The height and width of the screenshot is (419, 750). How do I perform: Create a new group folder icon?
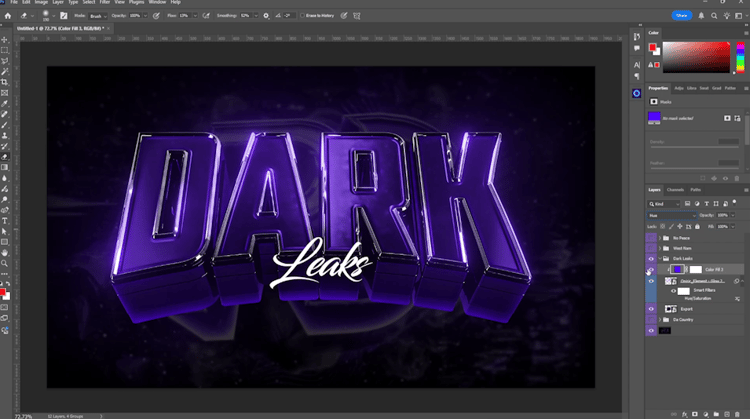(716, 414)
